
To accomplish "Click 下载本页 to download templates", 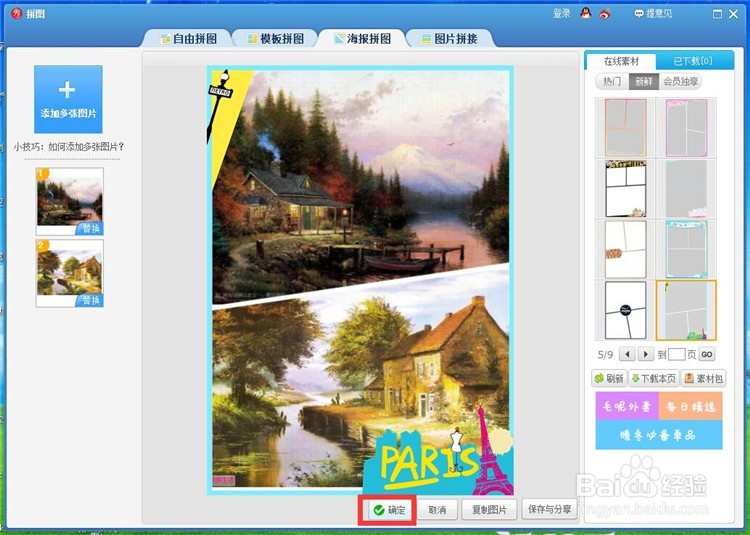I will point(653,379).
